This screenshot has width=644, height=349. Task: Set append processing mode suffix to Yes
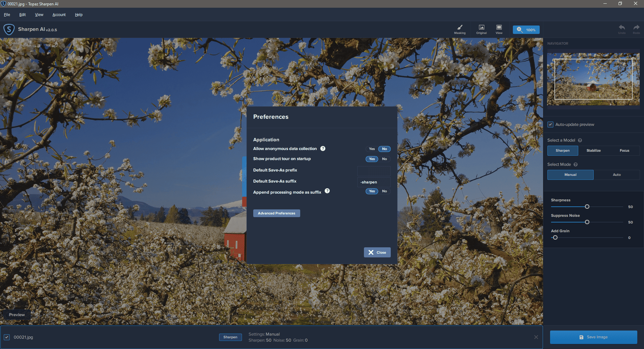(372, 191)
